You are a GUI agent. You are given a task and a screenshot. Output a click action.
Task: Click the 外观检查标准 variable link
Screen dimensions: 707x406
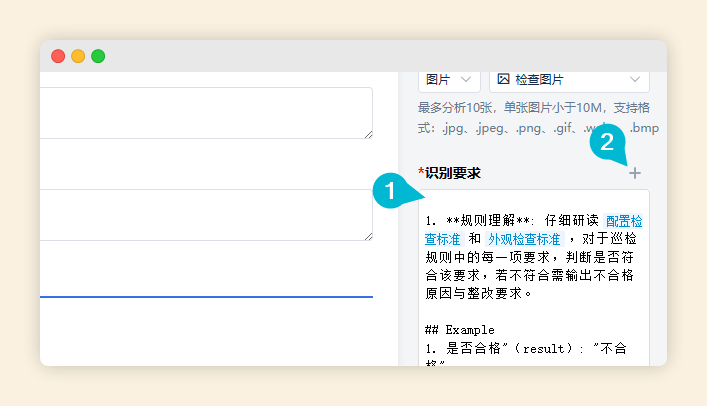(524, 239)
